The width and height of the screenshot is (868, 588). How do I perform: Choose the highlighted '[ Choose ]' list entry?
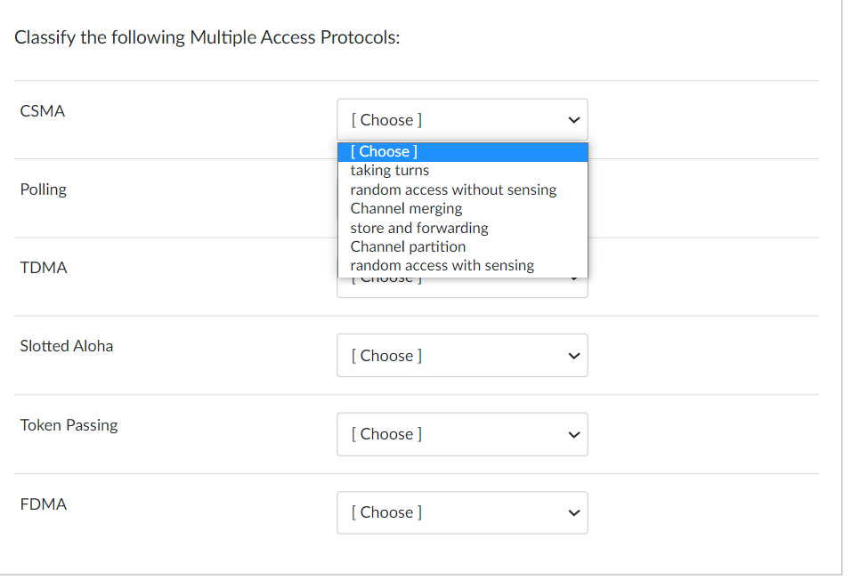coord(385,151)
